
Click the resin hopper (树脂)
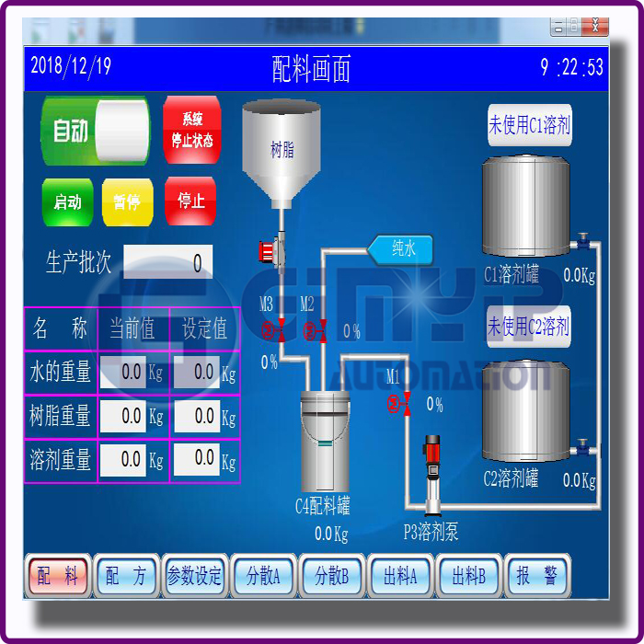[x=282, y=149]
